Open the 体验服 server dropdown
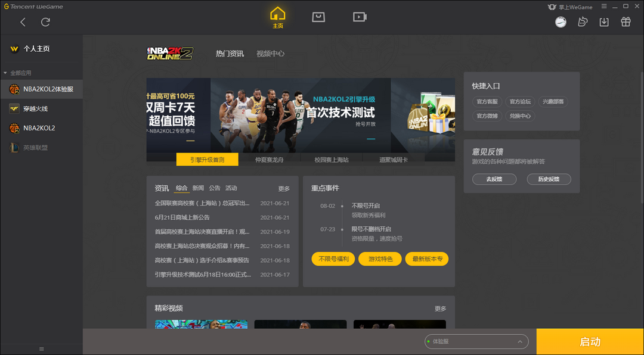The image size is (644, 355). pyautogui.click(x=476, y=341)
